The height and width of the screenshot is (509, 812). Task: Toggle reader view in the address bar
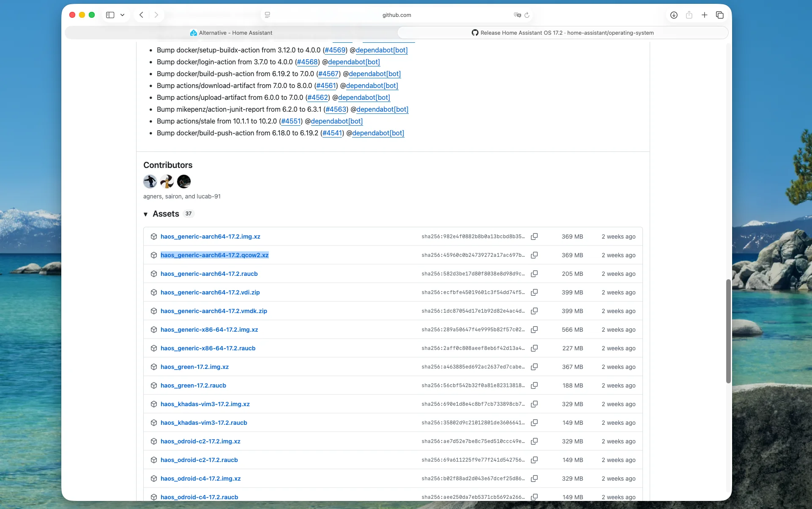[267, 15]
